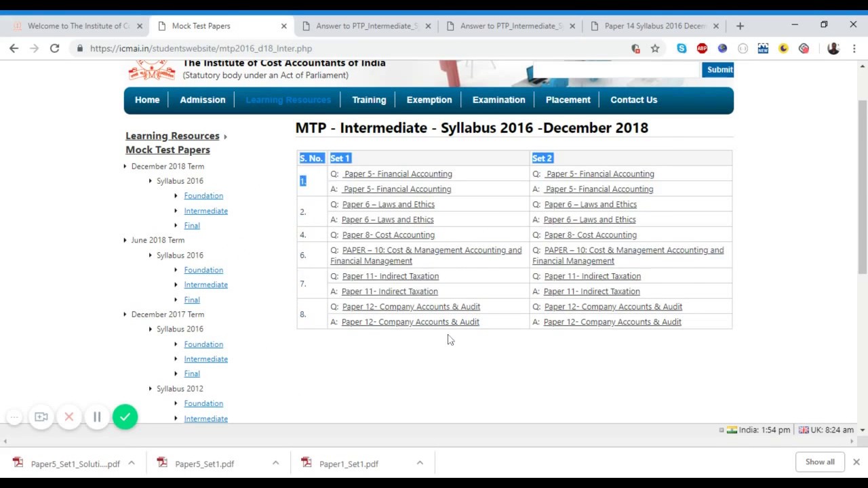This screenshot has width=868, height=488.
Task: Open the Training menu
Action: (369, 100)
